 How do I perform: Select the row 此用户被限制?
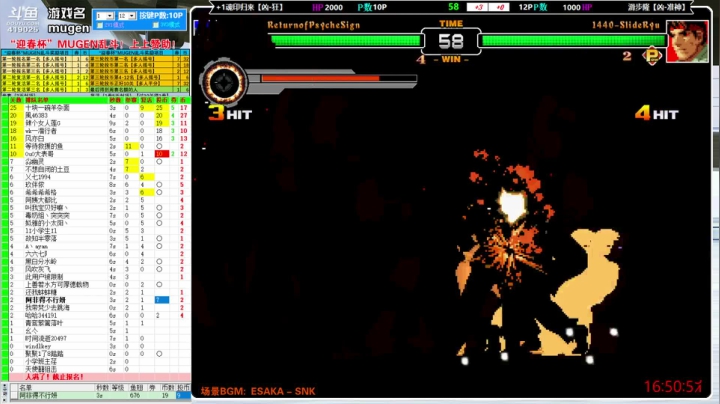pyautogui.click(x=96, y=277)
